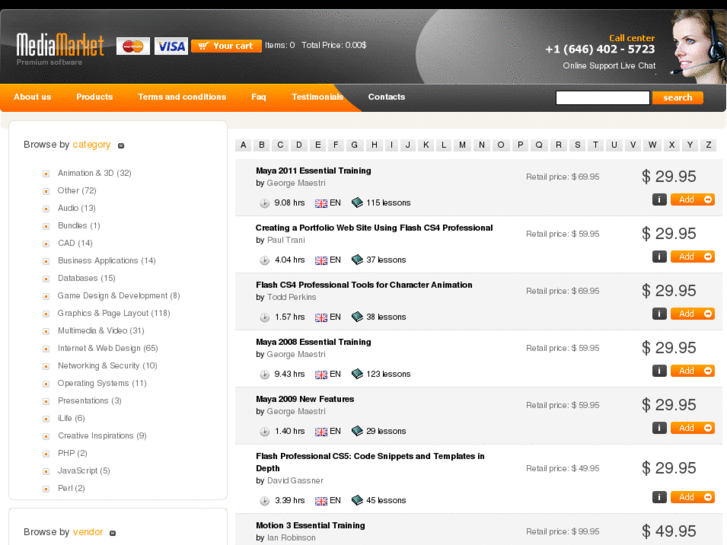Add Creating a Portfolio Web Site to cart
Viewport: 727px width, 545px height.
pyautogui.click(x=693, y=256)
